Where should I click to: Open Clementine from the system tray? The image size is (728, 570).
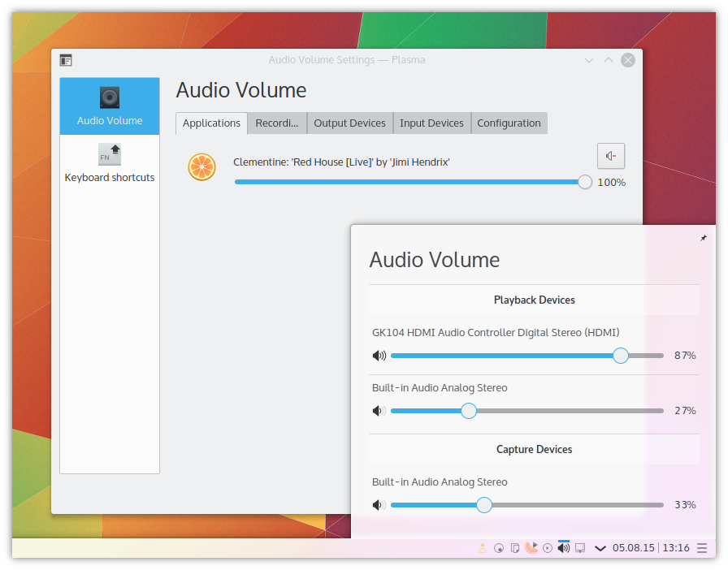[531, 547]
